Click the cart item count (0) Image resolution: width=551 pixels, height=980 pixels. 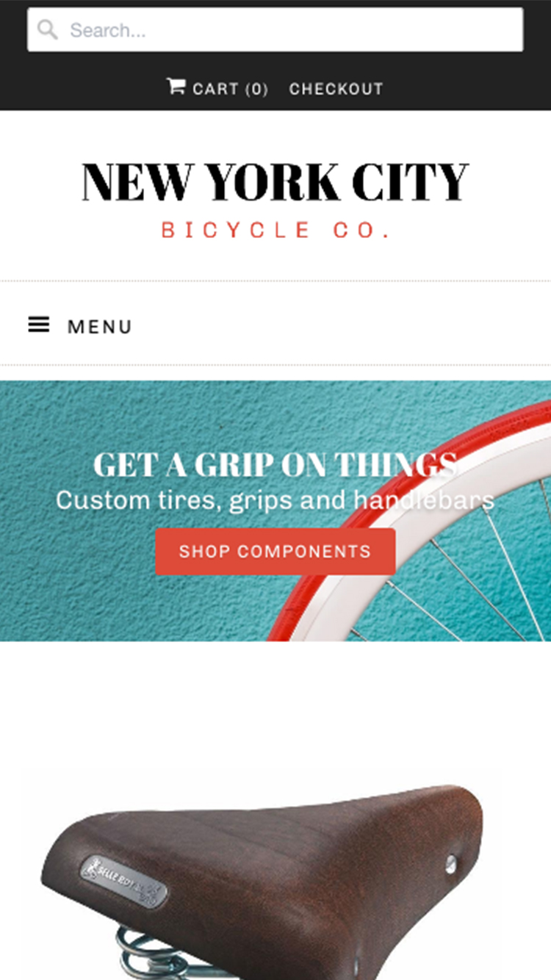pyautogui.click(x=256, y=89)
